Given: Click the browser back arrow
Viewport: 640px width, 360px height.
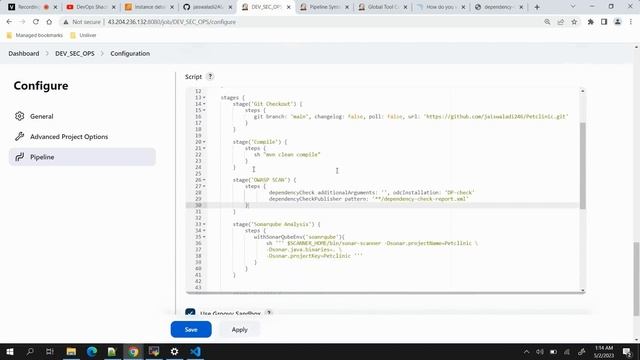Looking at the screenshot, I should [9, 22].
